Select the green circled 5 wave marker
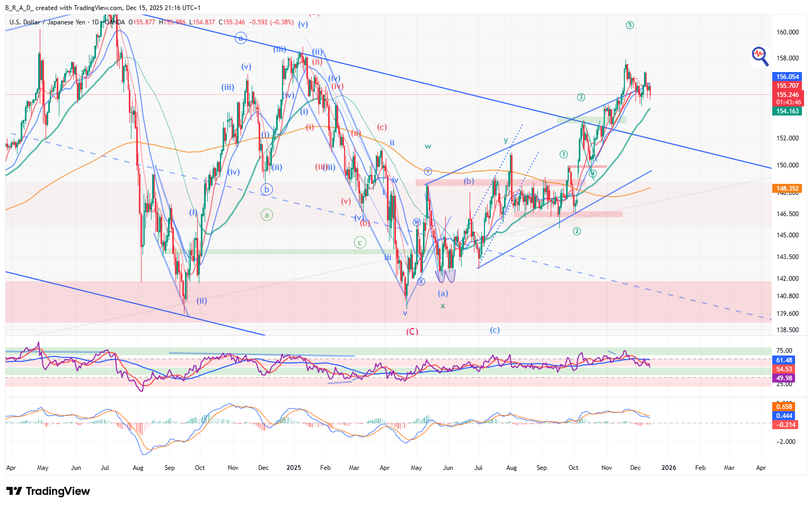 tap(630, 25)
